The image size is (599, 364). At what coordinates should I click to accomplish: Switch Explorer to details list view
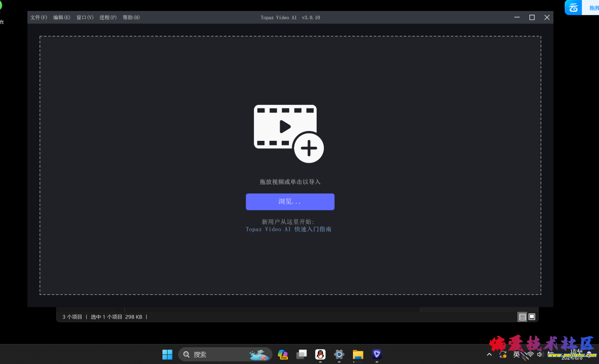(x=522, y=317)
